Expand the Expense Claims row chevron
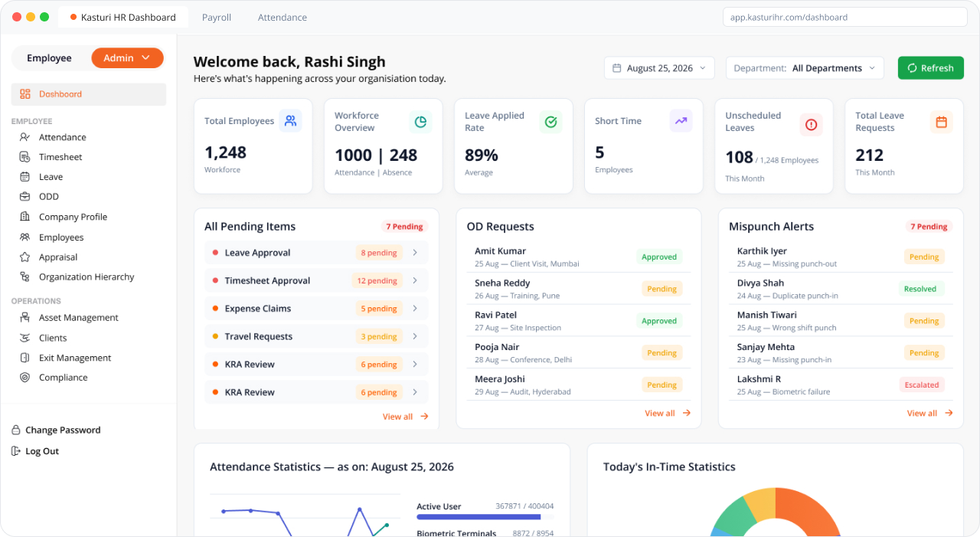The image size is (980, 537). point(415,309)
